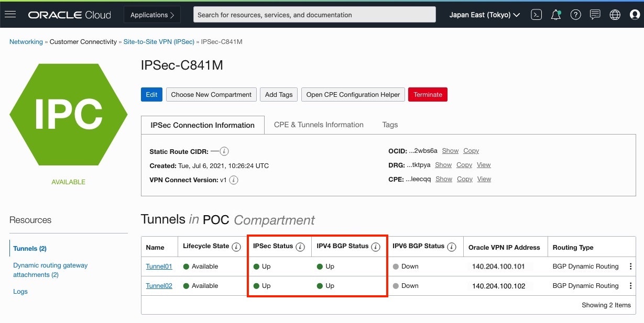
Task: Click Site-to-Site VPN (IPSec) breadcrumb link
Action: (159, 42)
